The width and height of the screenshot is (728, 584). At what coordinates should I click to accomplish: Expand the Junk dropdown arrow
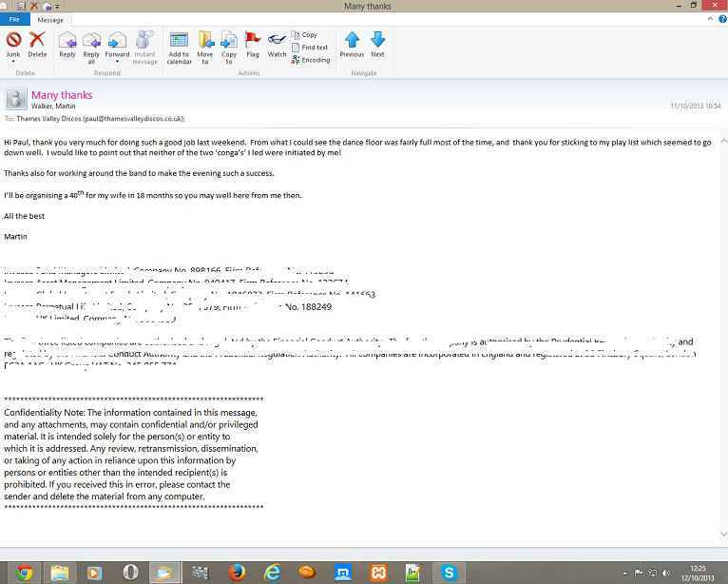click(13, 62)
